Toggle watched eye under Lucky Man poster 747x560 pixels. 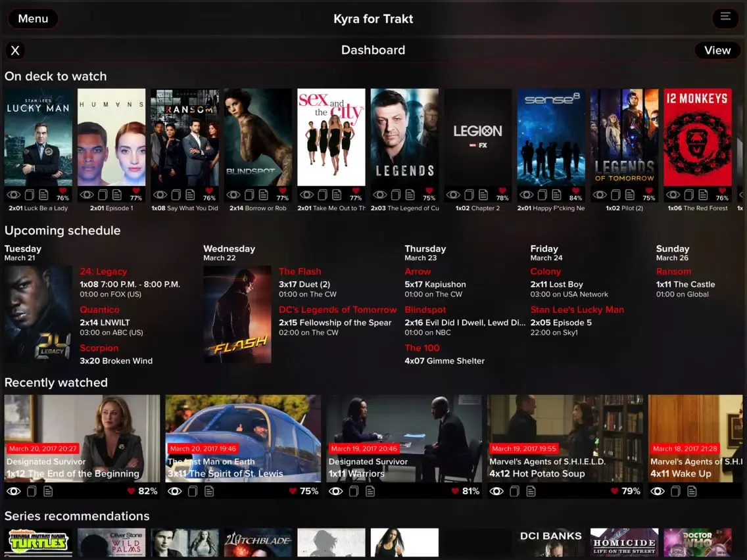[x=13, y=195]
